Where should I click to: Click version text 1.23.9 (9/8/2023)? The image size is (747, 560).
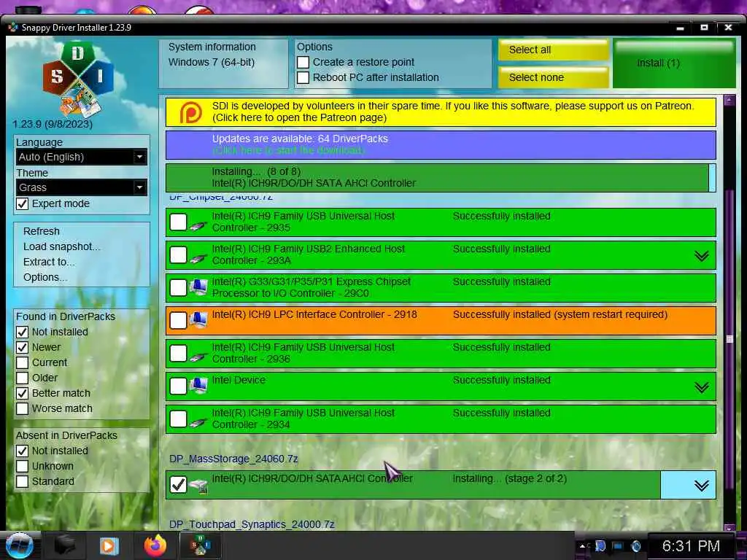pyautogui.click(x=53, y=124)
